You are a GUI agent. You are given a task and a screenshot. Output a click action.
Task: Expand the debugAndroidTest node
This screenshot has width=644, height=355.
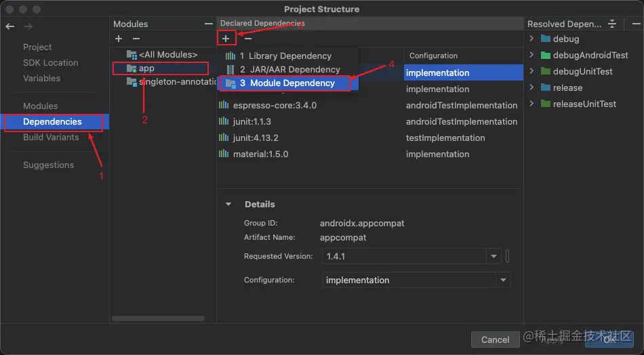531,55
